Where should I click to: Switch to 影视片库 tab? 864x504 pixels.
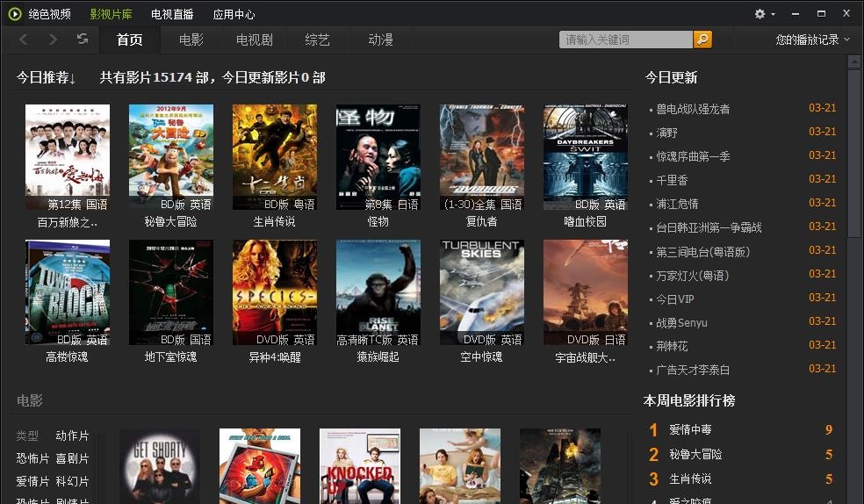(x=111, y=14)
